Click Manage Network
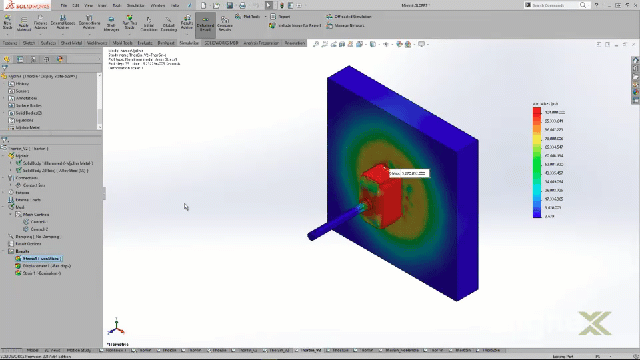Screen dimensions: 640x360 [345, 25]
